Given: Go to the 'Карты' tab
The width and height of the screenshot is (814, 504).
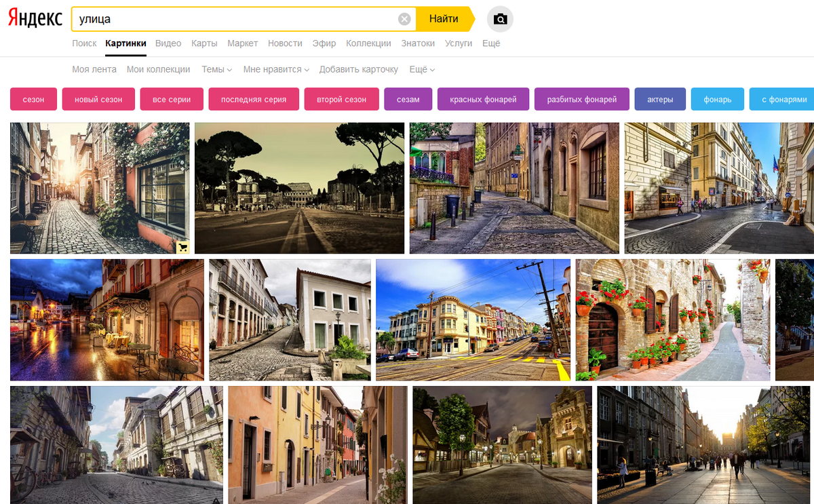Looking at the screenshot, I should point(204,43).
